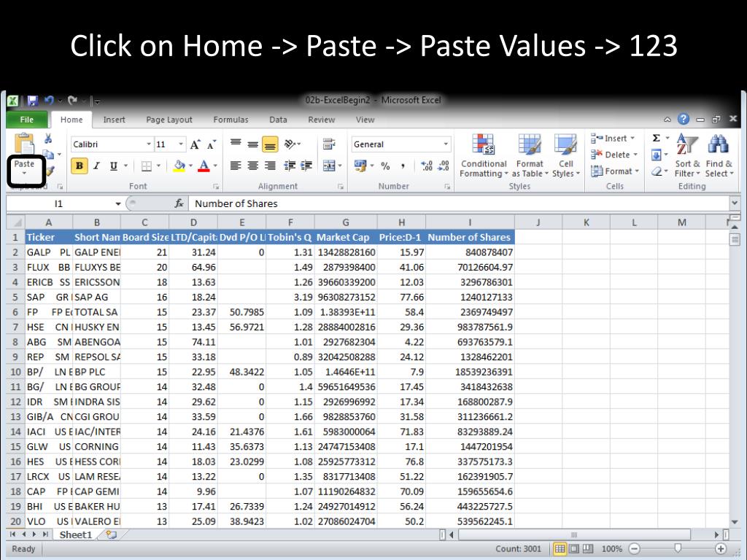Align text left in cell

[236, 166]
